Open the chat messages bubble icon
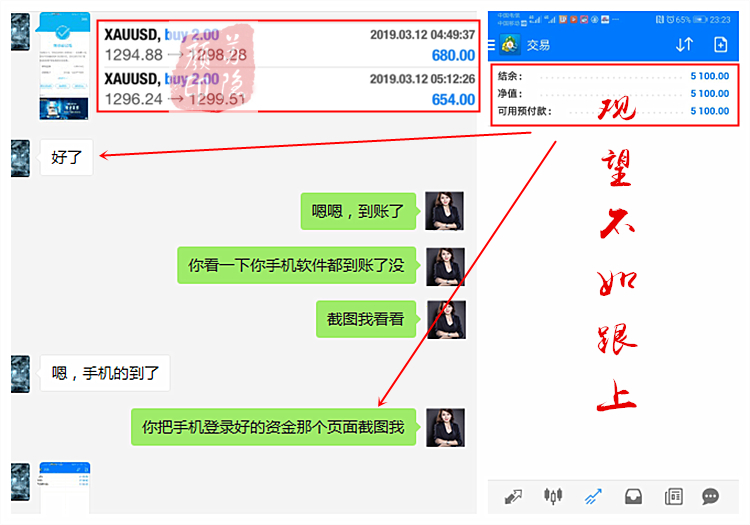The image size is (750, 525). point(711,496)
